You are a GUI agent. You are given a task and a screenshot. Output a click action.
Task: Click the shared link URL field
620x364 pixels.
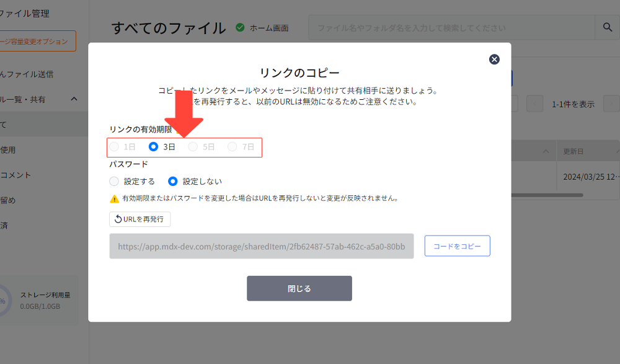(x=262, y=246)
